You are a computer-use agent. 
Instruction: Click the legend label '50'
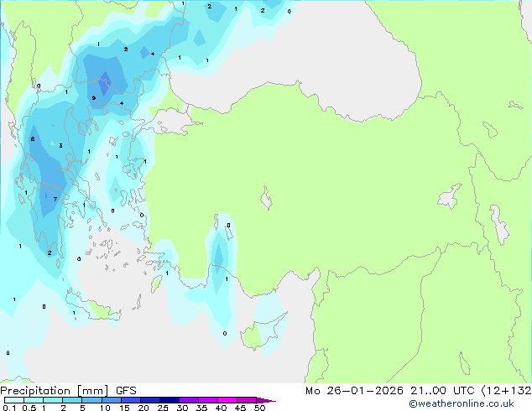pos(259,408)
